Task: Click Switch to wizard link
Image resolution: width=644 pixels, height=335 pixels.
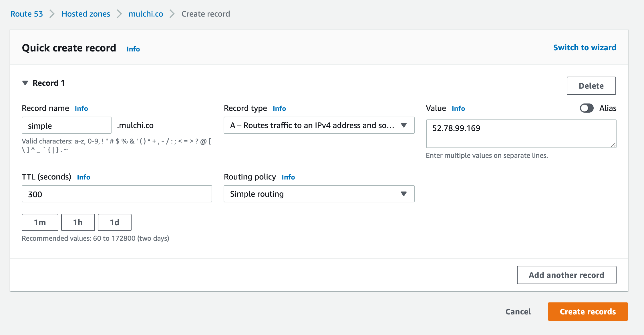Action: [585, 47]
